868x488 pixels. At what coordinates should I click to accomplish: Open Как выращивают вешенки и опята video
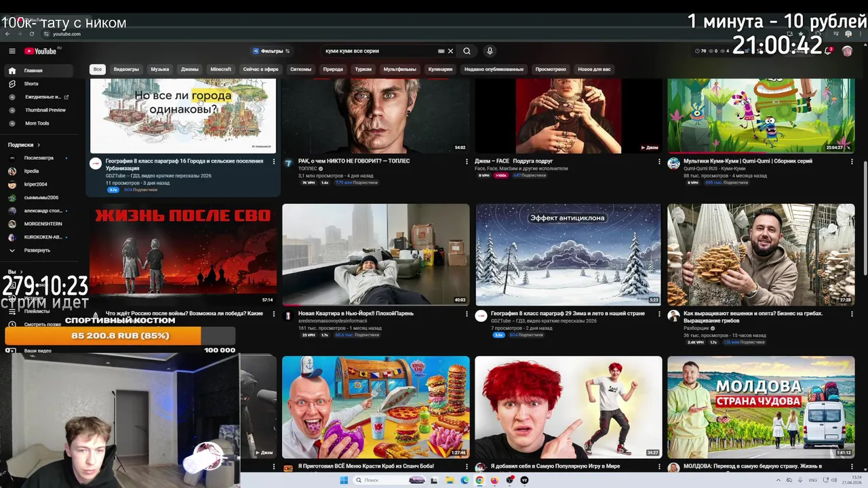(753, 317)
